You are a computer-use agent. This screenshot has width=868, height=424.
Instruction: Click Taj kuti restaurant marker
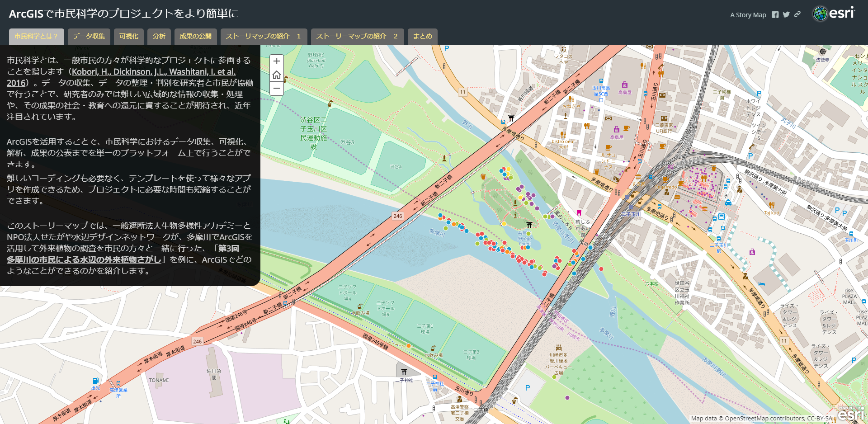click(771, 205)
